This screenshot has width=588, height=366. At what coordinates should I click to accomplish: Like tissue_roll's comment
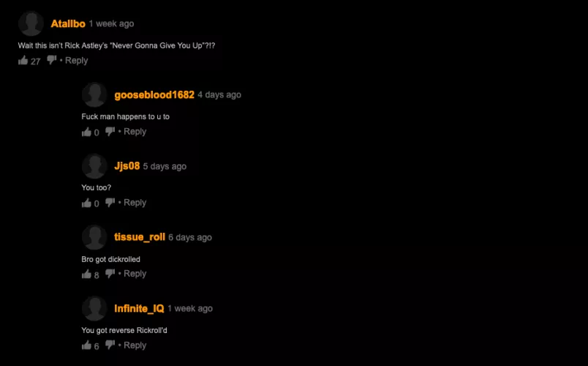(86, 274)
